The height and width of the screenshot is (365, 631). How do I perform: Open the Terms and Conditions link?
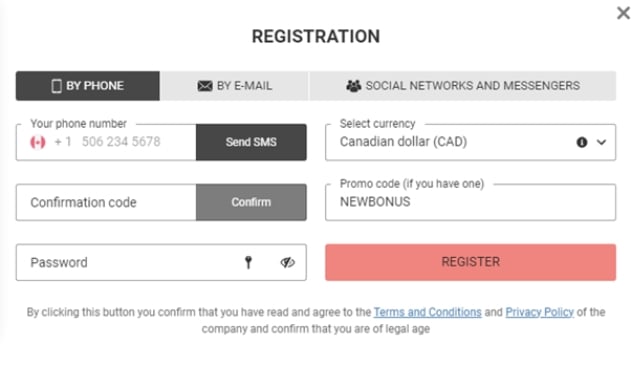427,312
